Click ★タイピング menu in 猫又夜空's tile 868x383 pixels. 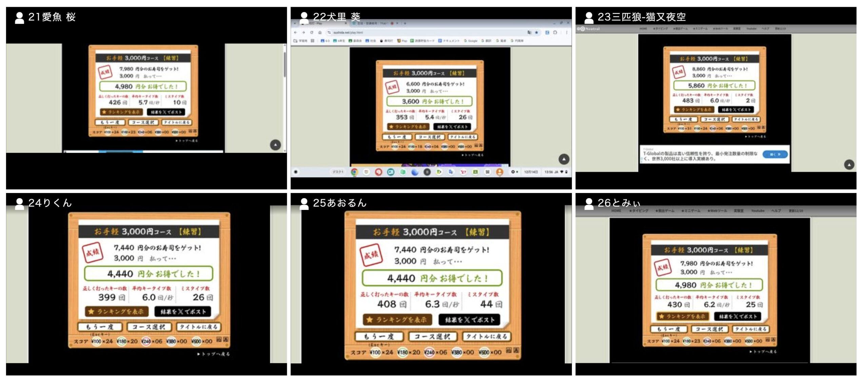coord(660,29)
